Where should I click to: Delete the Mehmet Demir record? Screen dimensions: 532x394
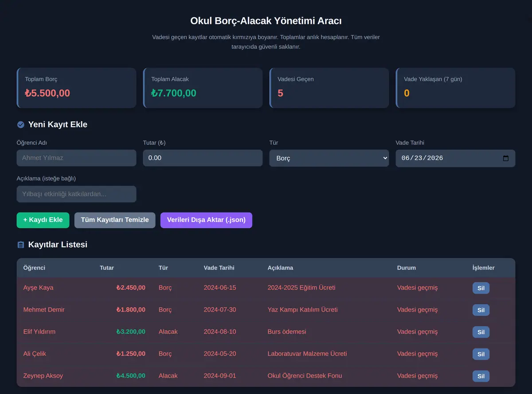pos(481,310)
